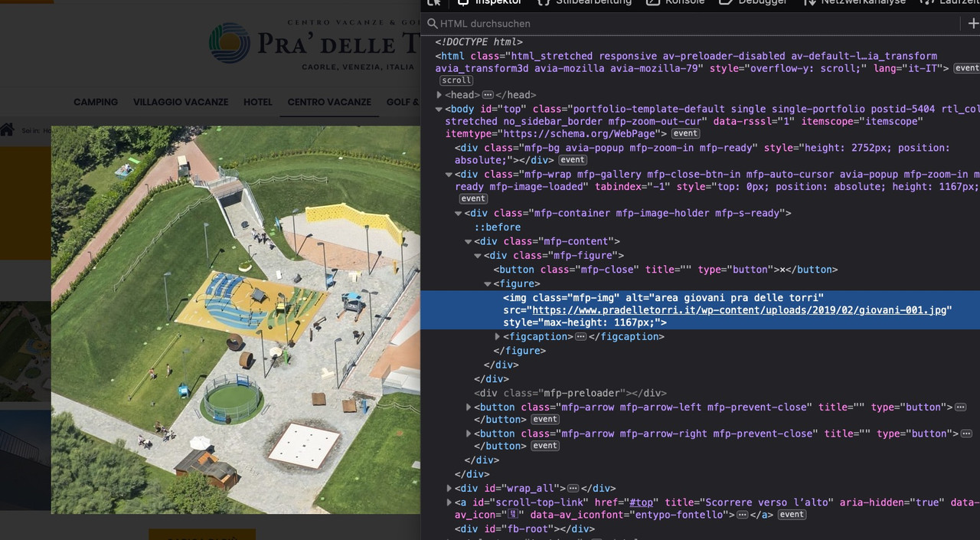Image resolution: width=980 pixels, height=540 pixels.
Task: Open the Netzwerkanalyse tab
Action: (x=854, y=2)
